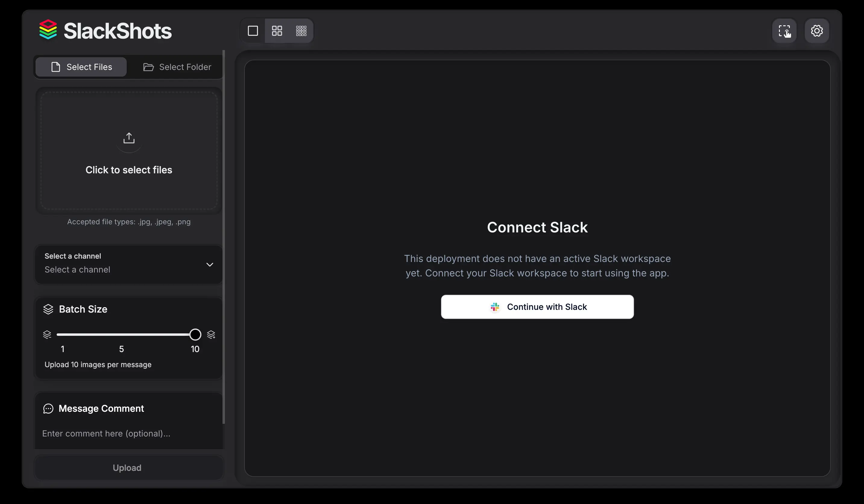Click the Message Comment heading text

point(101,409)
